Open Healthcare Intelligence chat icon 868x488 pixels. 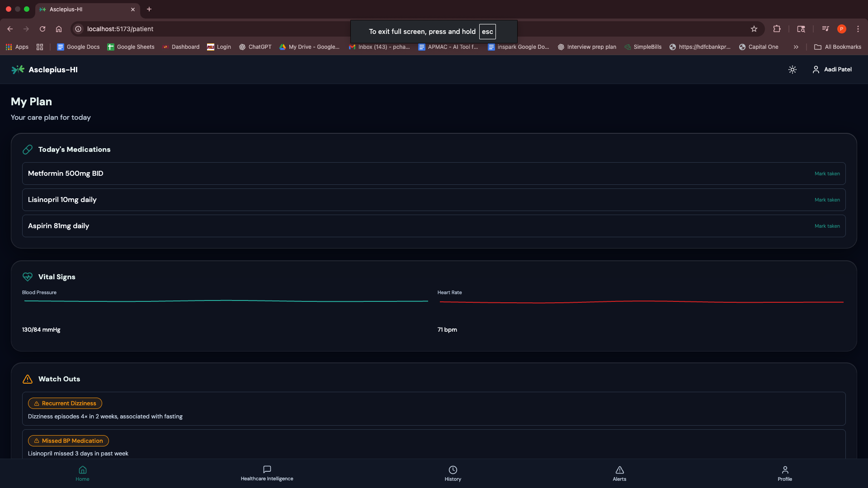pyautogui.click(x=267, y=470)
